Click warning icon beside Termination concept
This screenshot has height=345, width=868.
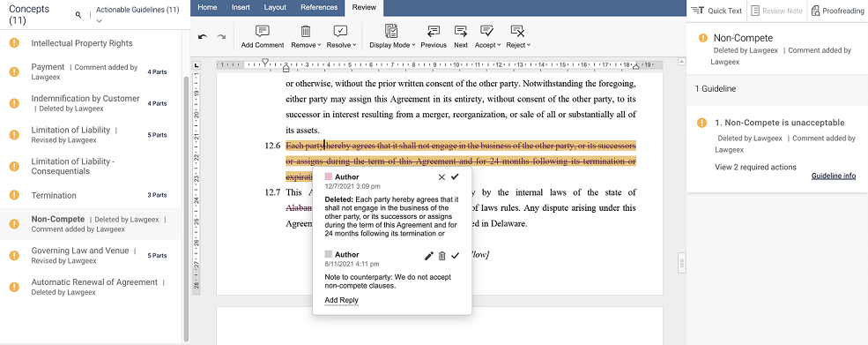tap(14, 195)
